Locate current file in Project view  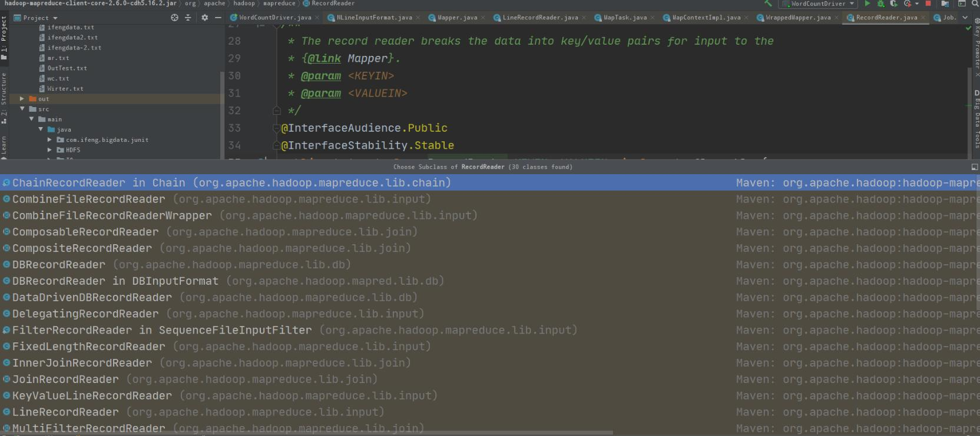[174, 18]
